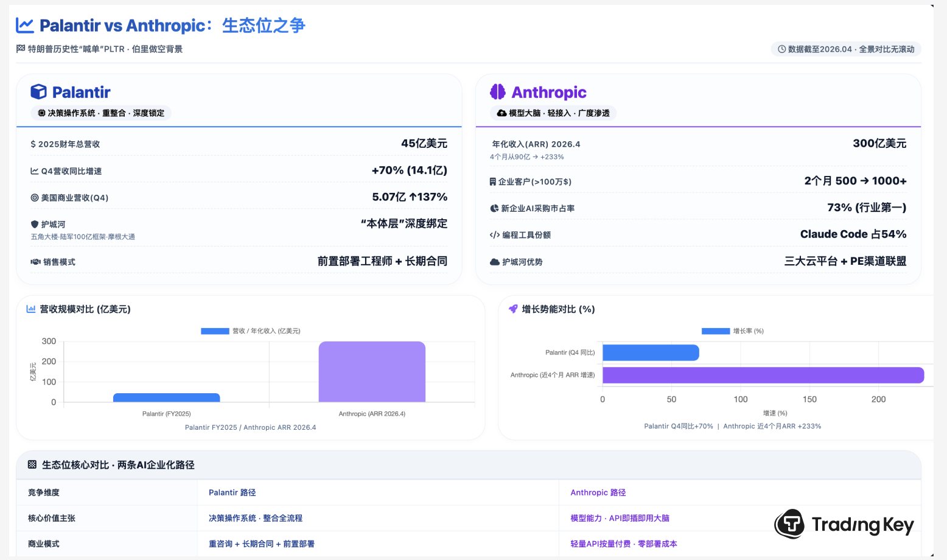Click the 决策操作系统 · 重整合 · 深度锁定 tag
This screenshot has height=560, width=947.
(101, 113)
